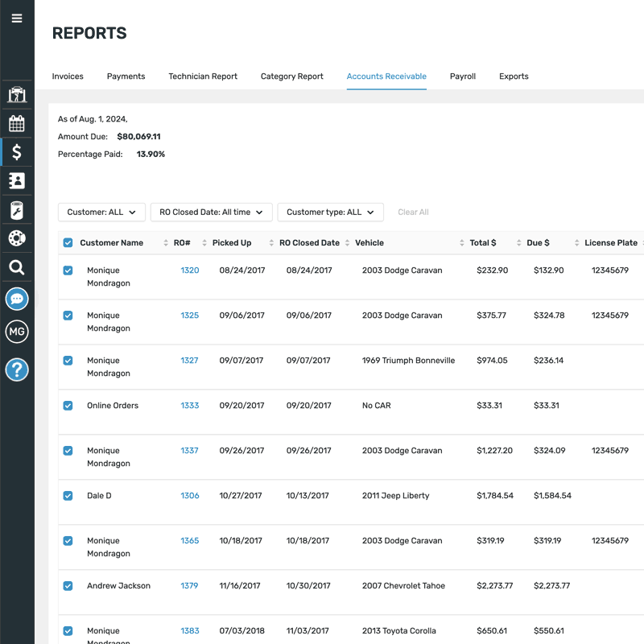Expand the RO Closed Date filter
Screen dimensions: 644x644
pos(211,212)
